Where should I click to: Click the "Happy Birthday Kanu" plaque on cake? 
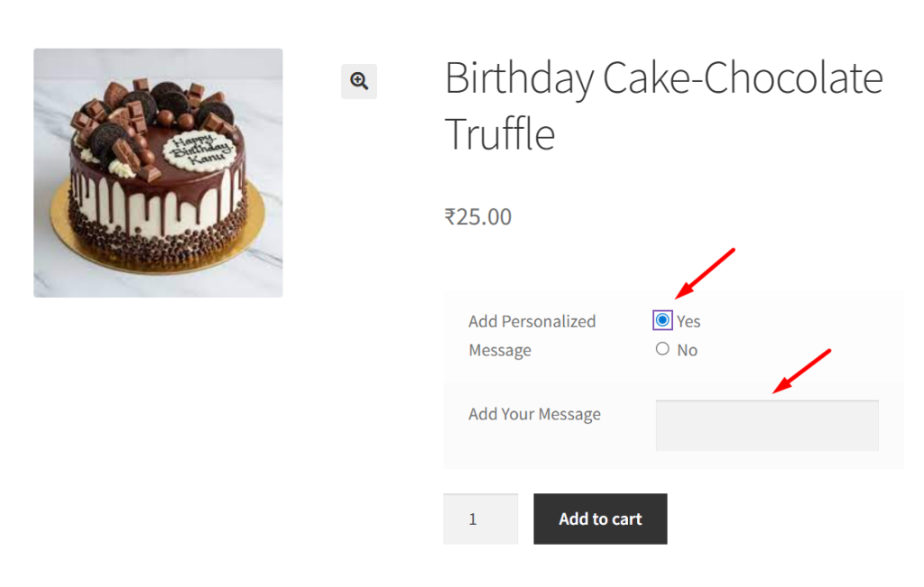201,150
